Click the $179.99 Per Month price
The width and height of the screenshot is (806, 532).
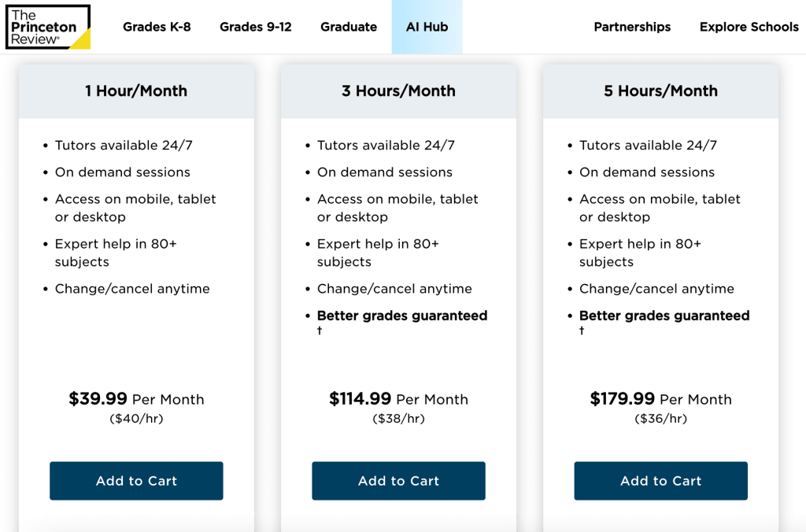pos(660,399)
